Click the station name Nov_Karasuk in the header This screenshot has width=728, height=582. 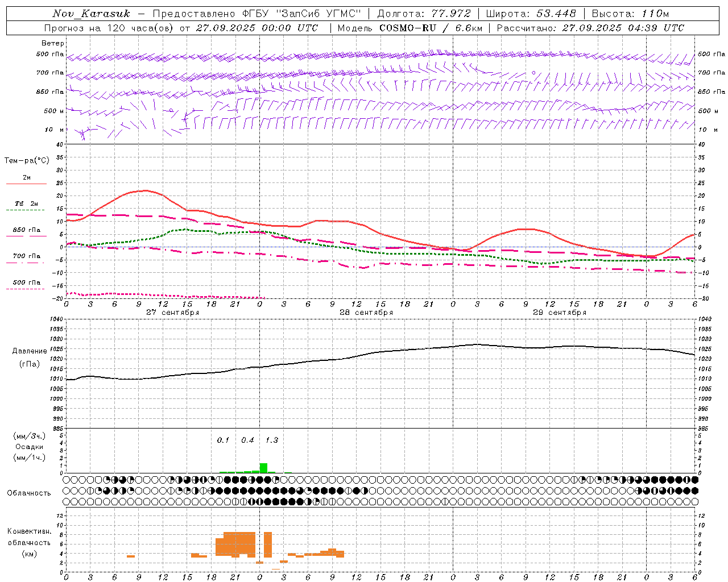pos(91,14)
